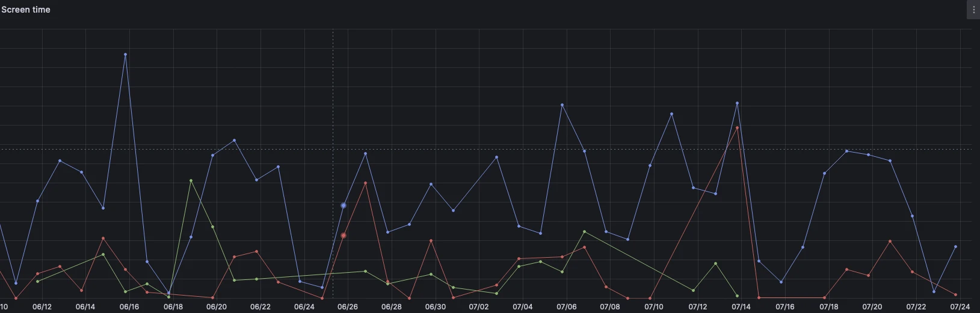
Task: Click the green peak just after 07/06
Action: point(584,231)
